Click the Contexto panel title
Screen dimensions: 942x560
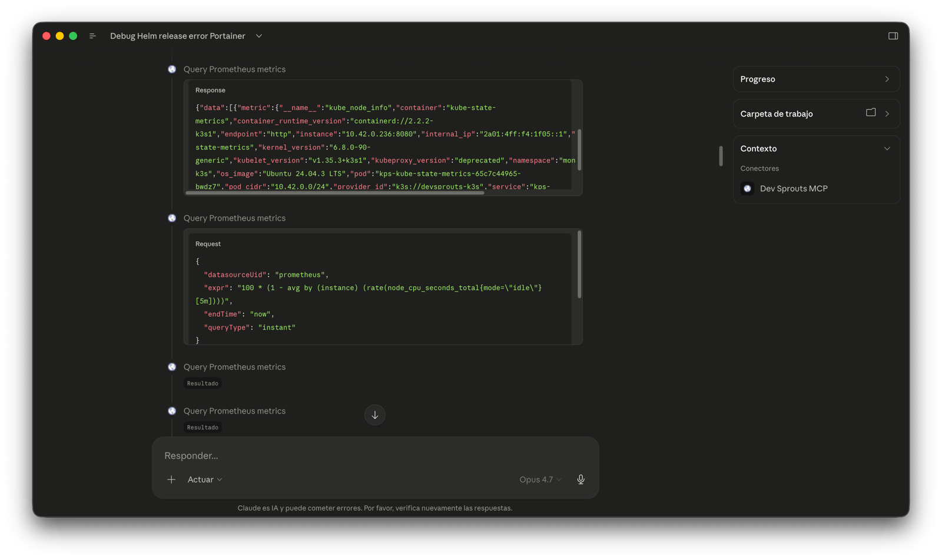coord(758,148)
